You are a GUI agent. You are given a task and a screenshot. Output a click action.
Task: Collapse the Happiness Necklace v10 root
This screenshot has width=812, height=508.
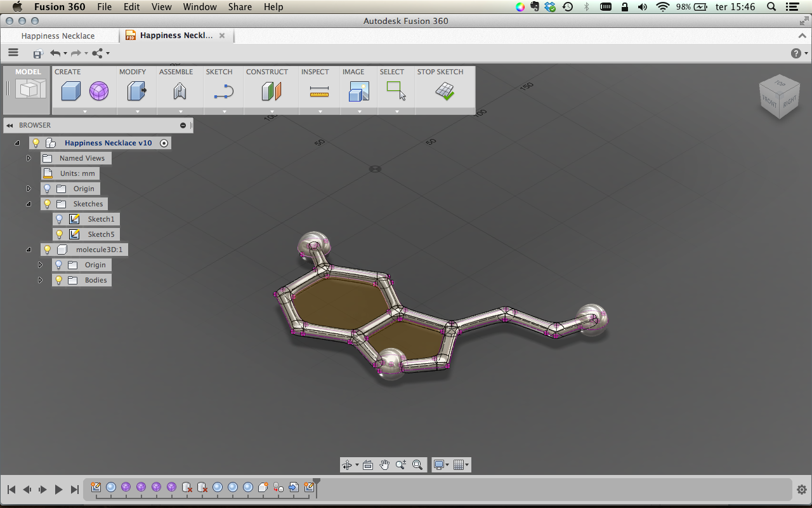(x=17, y=143)
